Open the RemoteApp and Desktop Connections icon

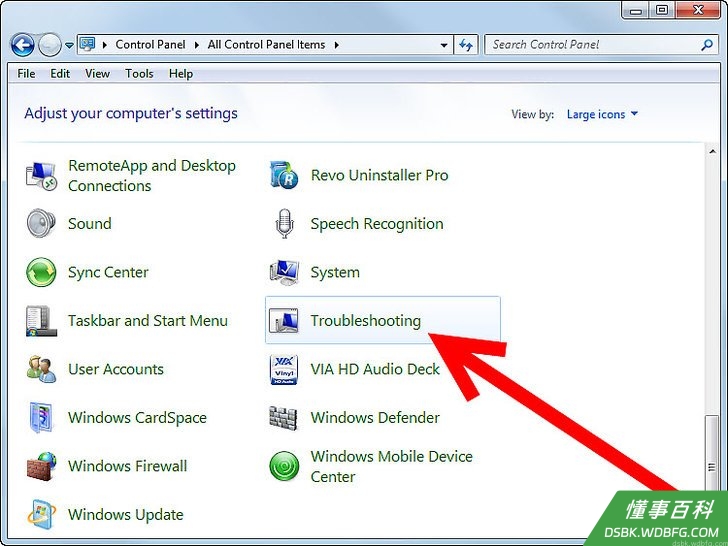tap(41, 176)
